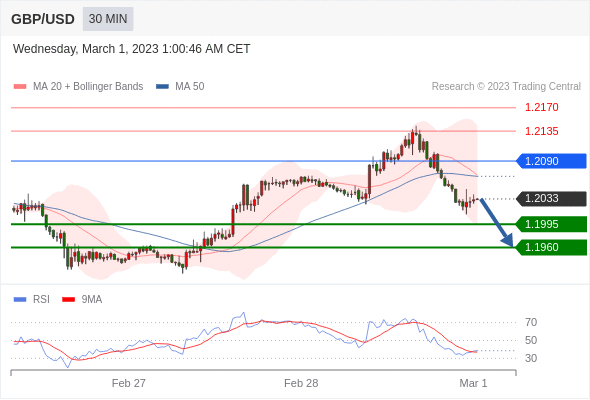590x400 pixels.
Task: Click the 9MA red legend swatch
Action: coord(68,300)
